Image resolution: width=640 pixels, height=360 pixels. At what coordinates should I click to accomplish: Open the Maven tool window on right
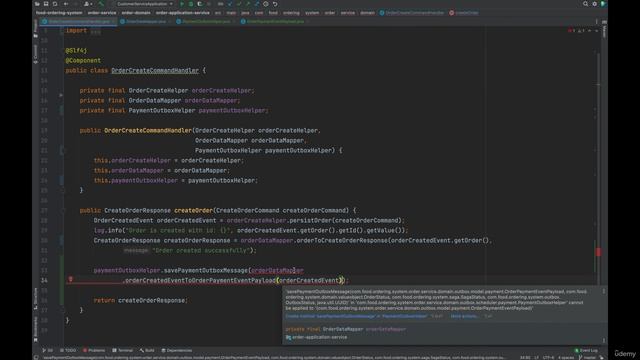[x=604, y=29]
